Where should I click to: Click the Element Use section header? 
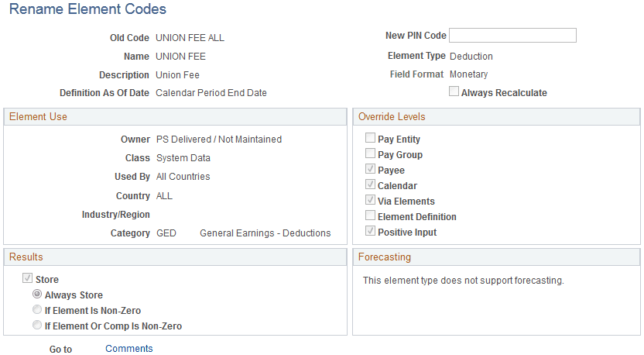38,117
